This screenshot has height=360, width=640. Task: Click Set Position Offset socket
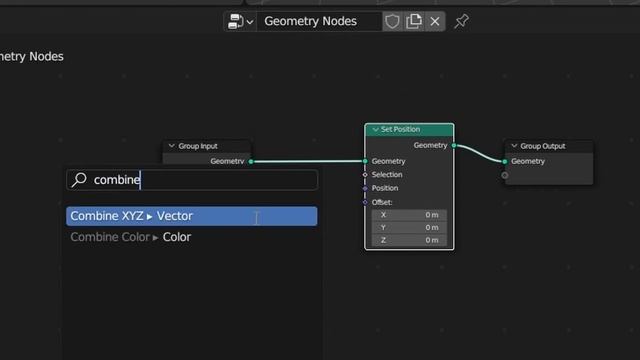365,202
